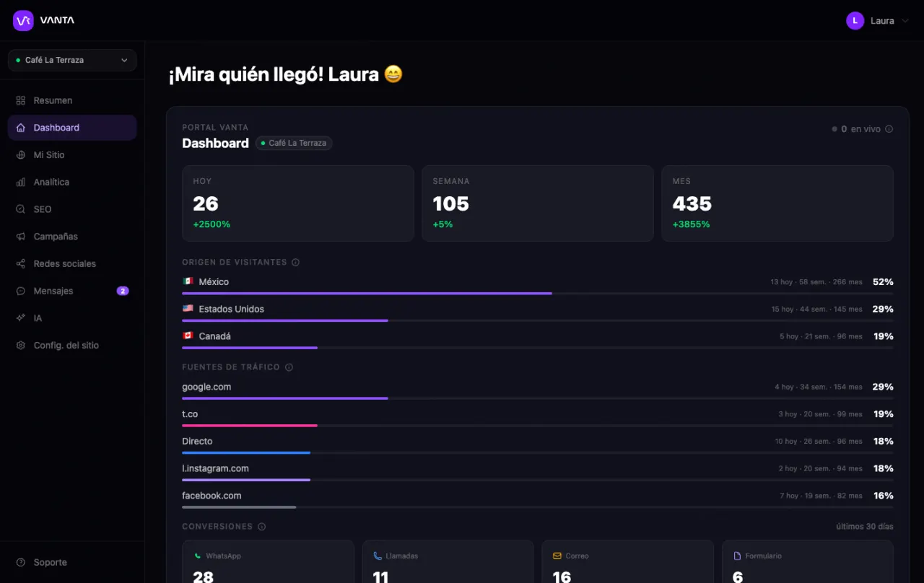Viewport: 924px width, 583px height.
Task: Open the Café La Terraza site selector
Action: pyautogui.click(x=72, y=60)
